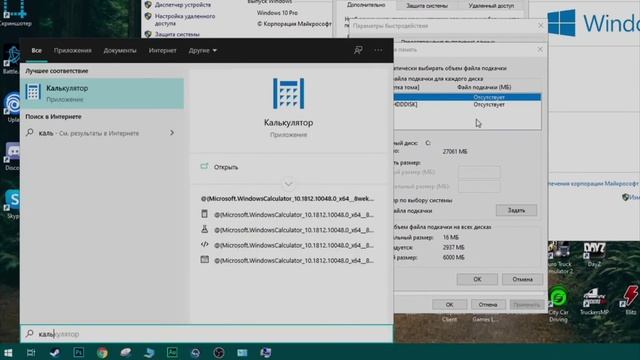Click Задать in the virtual memory dialog
The width and height of the screenshot is (640, 360).
[x=516, y=210]
